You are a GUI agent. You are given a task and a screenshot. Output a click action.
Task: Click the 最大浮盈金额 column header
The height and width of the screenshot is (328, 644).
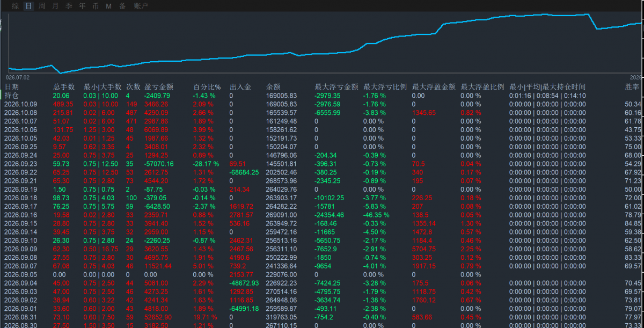coord(434,86)
